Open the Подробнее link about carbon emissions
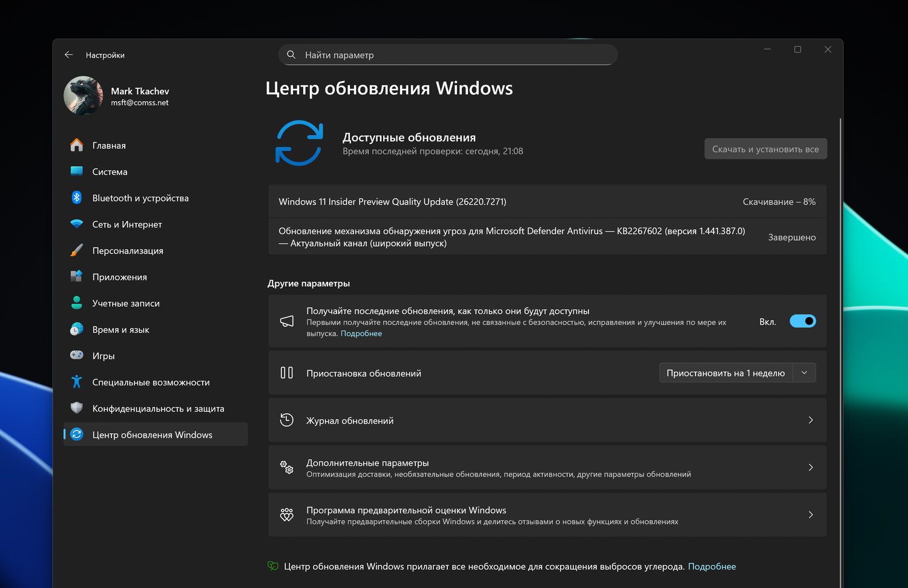Viewport: 908px width, 588px height. pos(712,566)
